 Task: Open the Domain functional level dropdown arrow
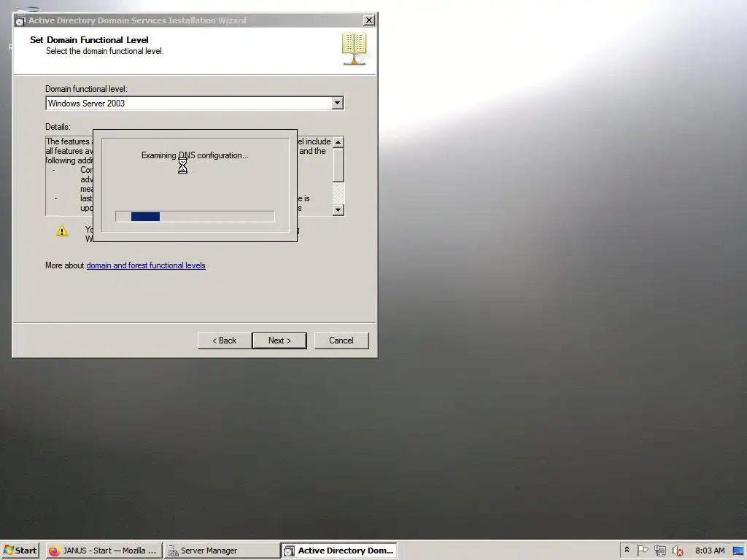(337, 103)
